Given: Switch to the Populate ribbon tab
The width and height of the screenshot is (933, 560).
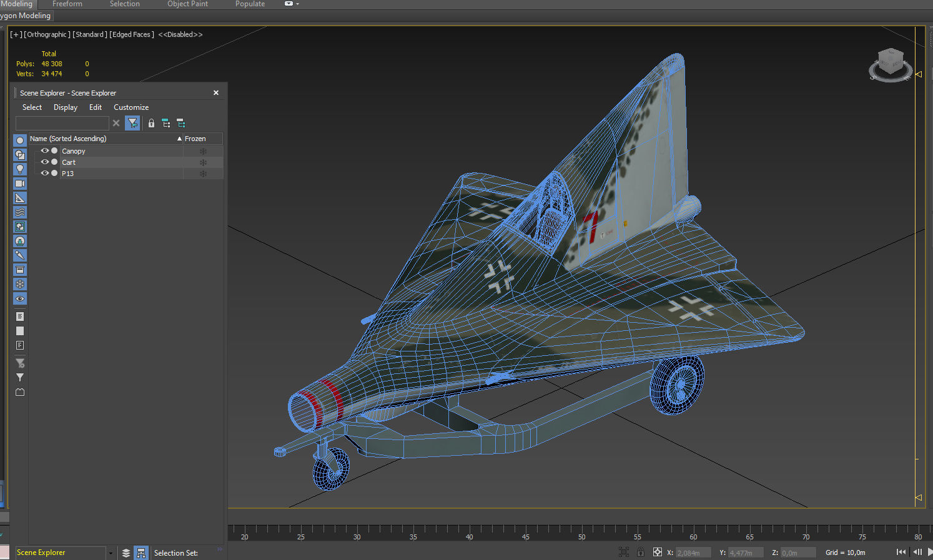Looking at the screenshot, I should [x=250, y=4].
